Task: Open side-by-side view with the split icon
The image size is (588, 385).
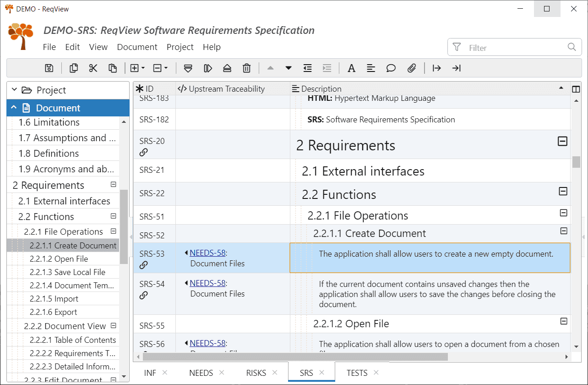Action: (576, 88)
